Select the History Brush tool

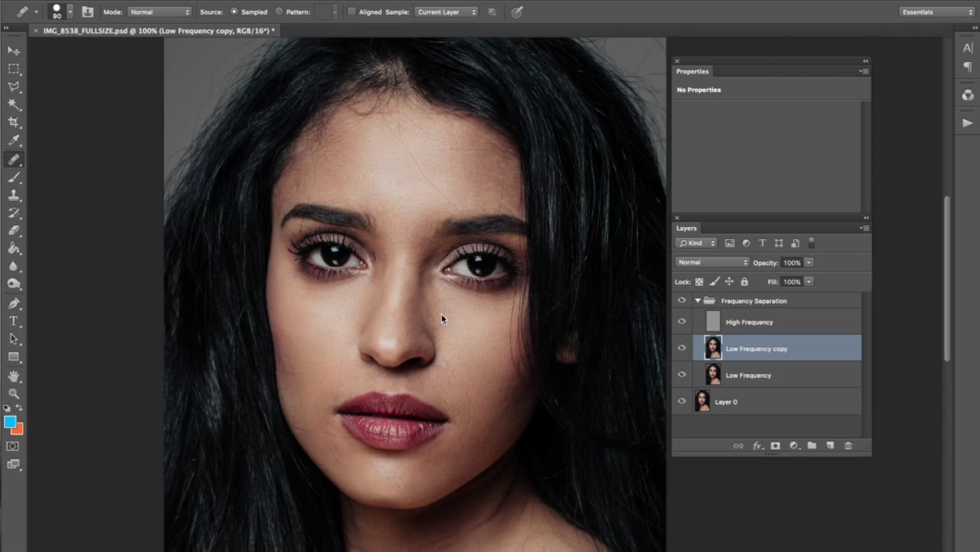pos(14,213)
